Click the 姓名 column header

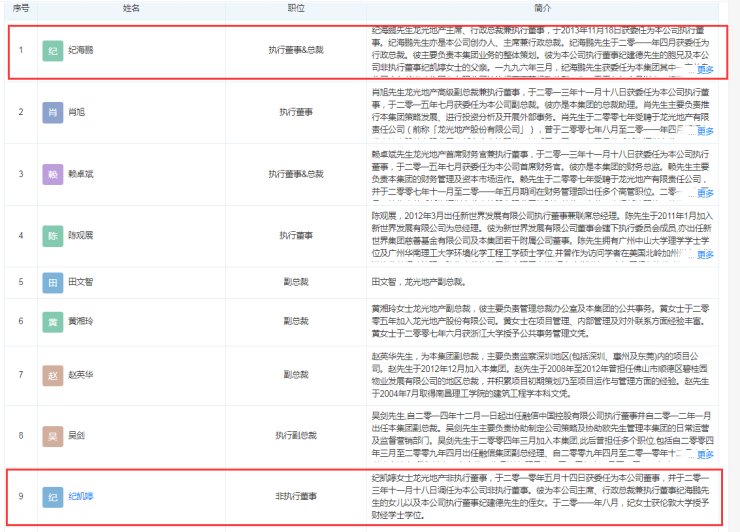click(131, 8)
